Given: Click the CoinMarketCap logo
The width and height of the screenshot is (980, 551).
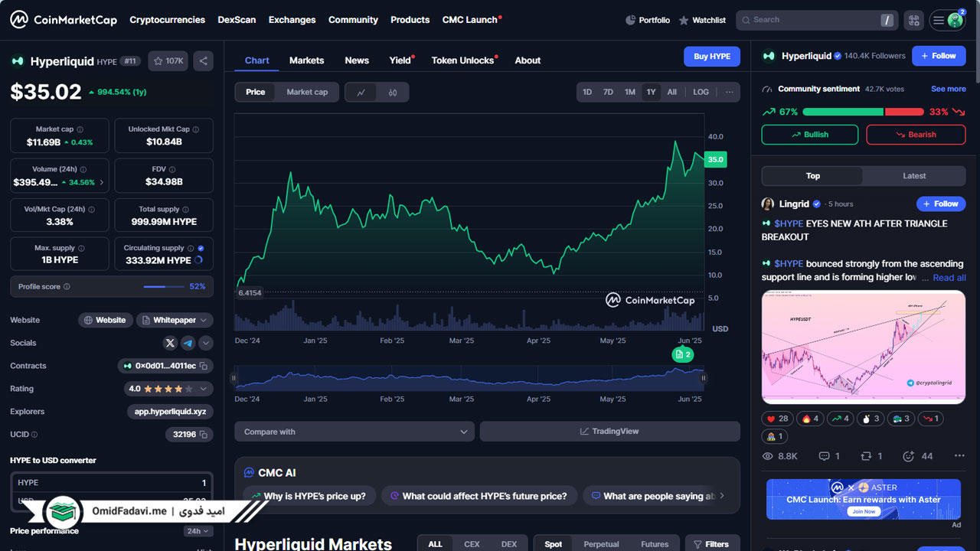Looking at the screenshot, I should tap(64, 20).
